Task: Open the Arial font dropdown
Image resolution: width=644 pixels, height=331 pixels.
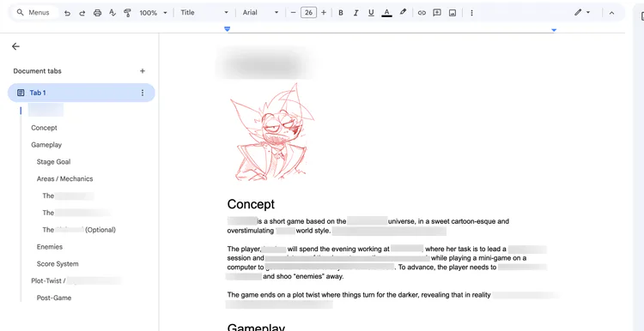Action: coord(260,13)
